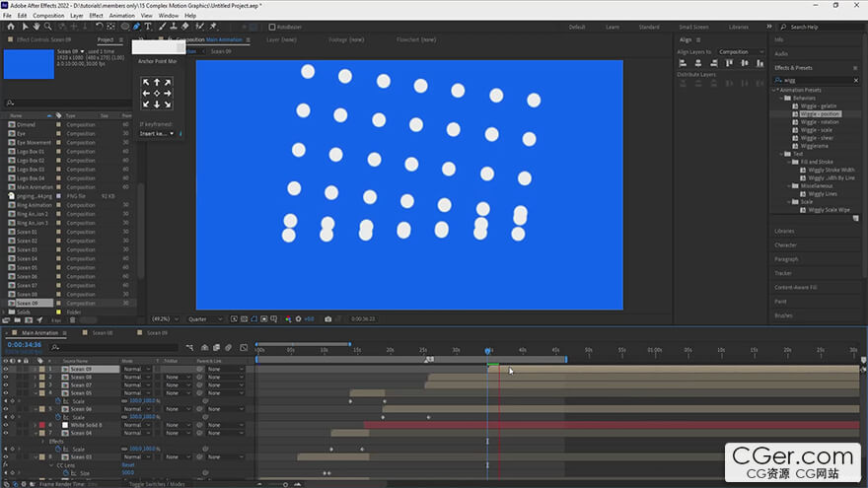Toggle visibility of White Solid 8 layer

click(6, 425)
